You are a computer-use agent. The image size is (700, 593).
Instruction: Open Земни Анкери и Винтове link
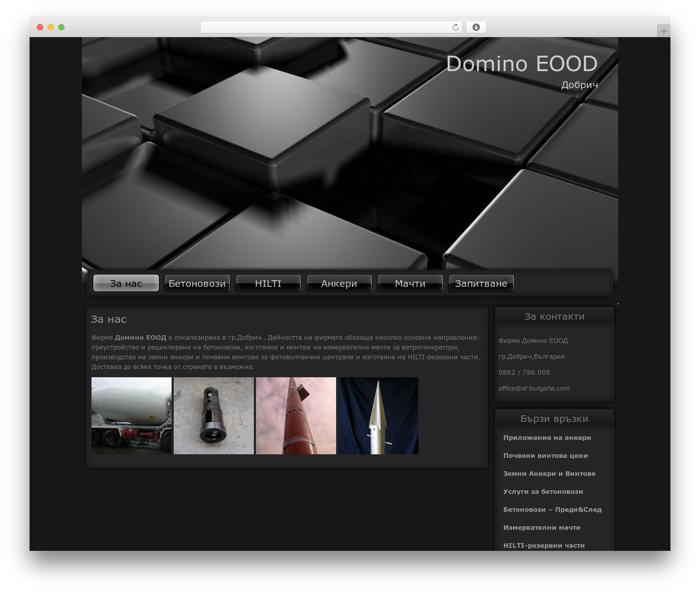tap(549, 474)
